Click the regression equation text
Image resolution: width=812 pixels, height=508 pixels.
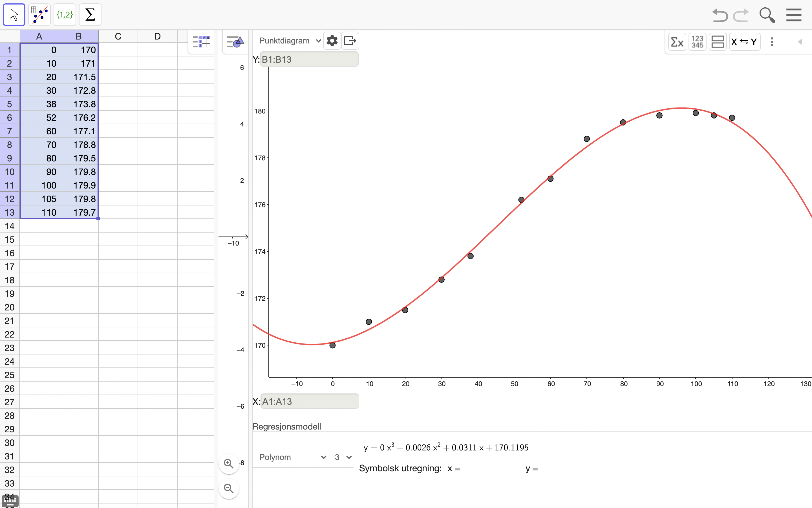click(446, 447)
